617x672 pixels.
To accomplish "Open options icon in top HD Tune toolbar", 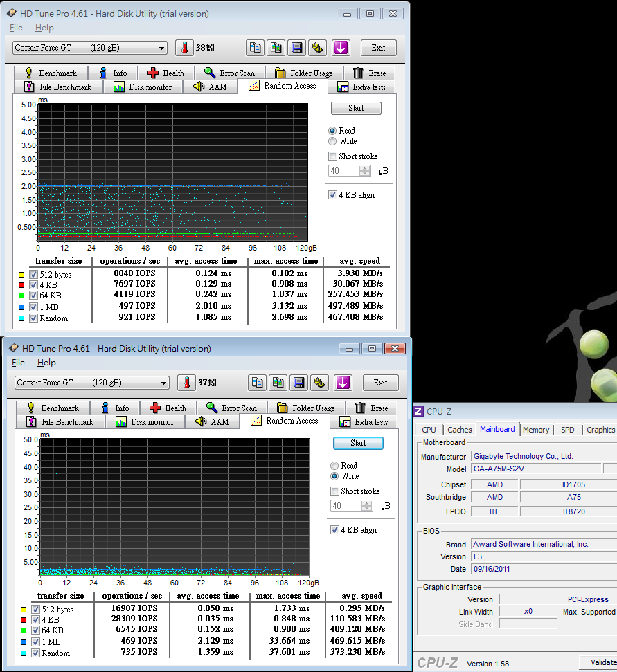I will pyautogui.click(x=317, y=48).
